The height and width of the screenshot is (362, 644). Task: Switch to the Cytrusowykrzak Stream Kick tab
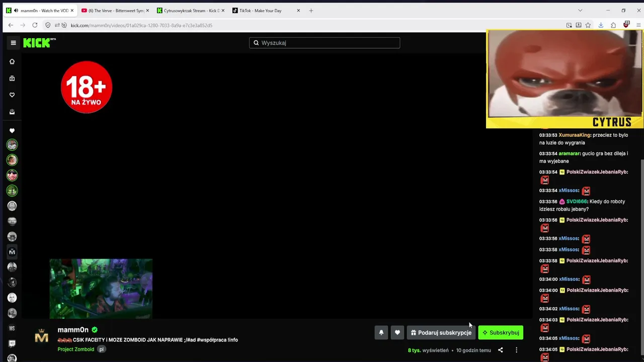191,11
